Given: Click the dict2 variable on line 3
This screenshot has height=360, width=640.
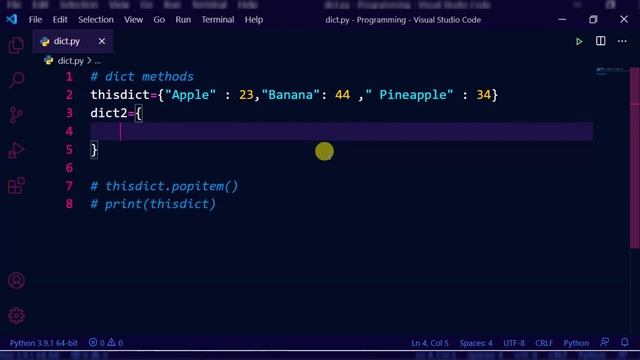Looking at the screenshot, I should [109, 113].
